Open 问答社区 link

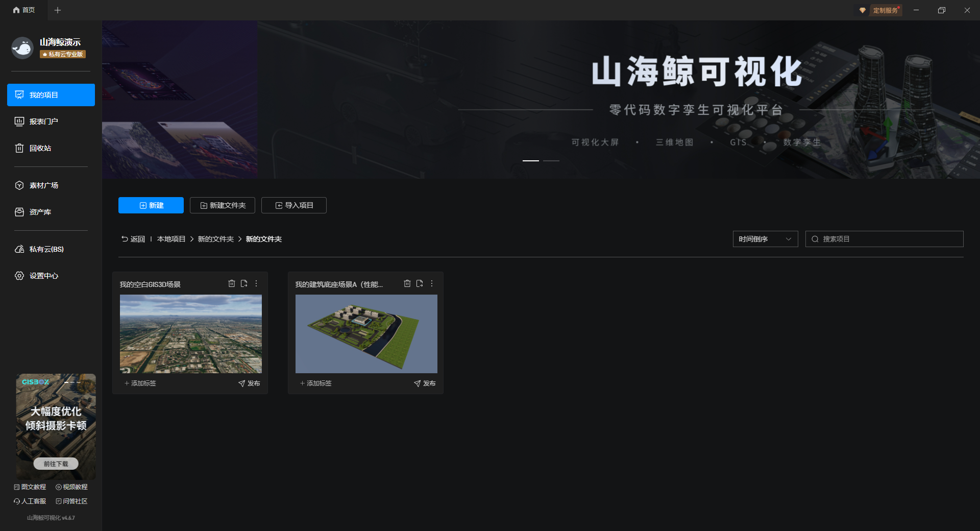71,501
